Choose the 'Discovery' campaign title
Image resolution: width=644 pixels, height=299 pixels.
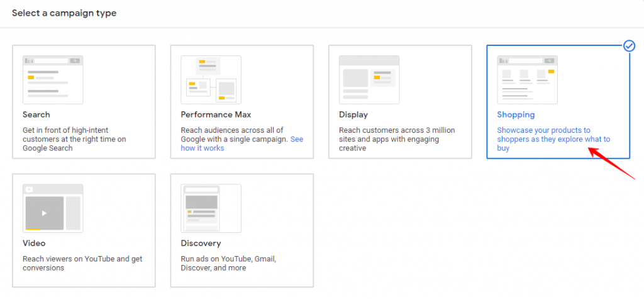coord(201,243)
